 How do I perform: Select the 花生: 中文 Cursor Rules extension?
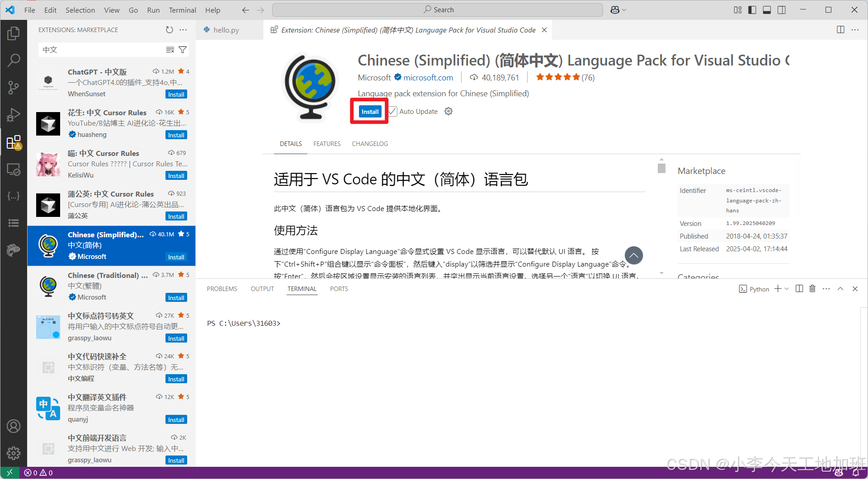tap(111, 124)
